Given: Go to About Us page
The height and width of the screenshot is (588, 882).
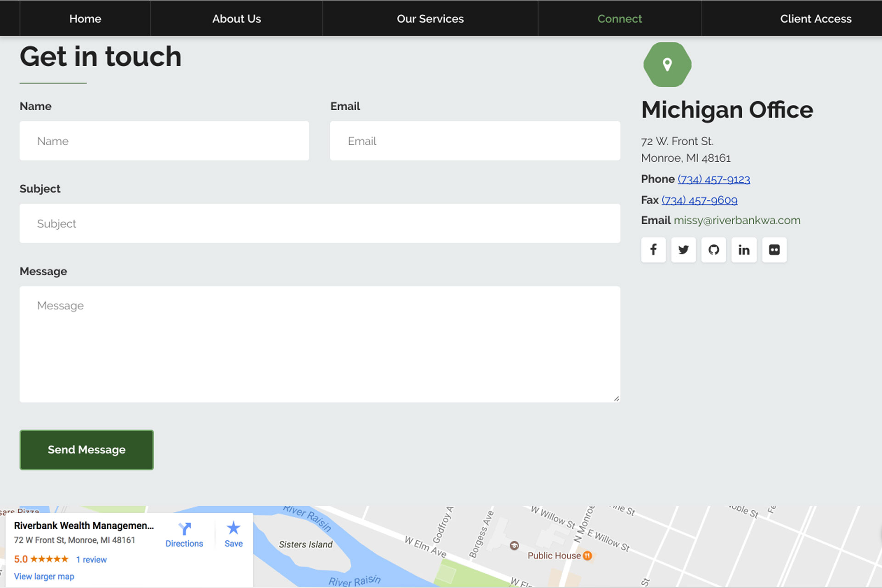Looking at the screenshot, I should 236,19.
